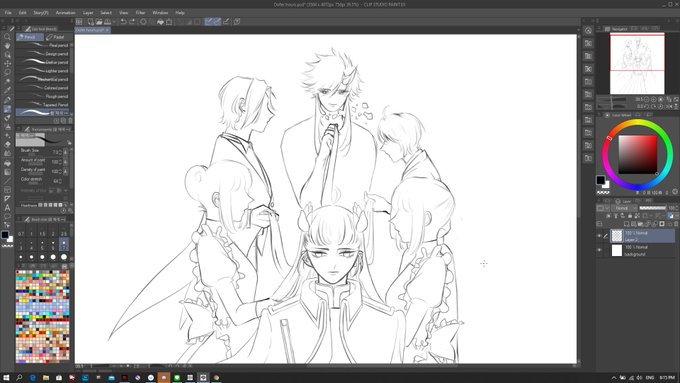Switch to the Pencil sub tool tab
The width and height of the screenshot is (680, 383).
click(30, 37)
